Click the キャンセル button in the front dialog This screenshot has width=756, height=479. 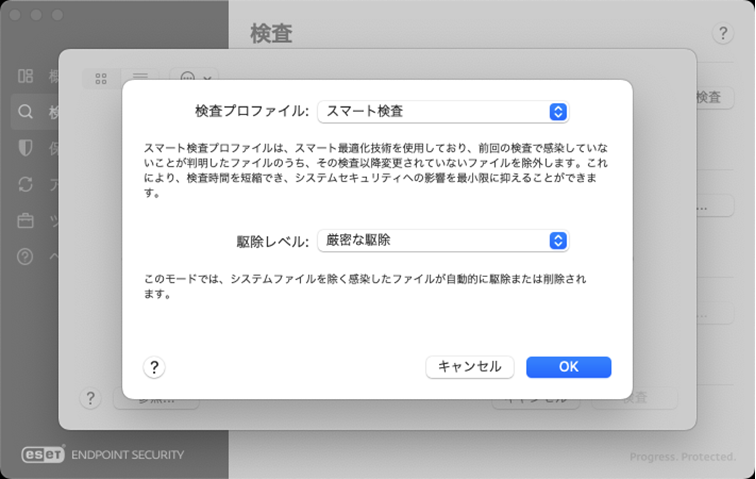pyautogui.click(x=470, y=367)
